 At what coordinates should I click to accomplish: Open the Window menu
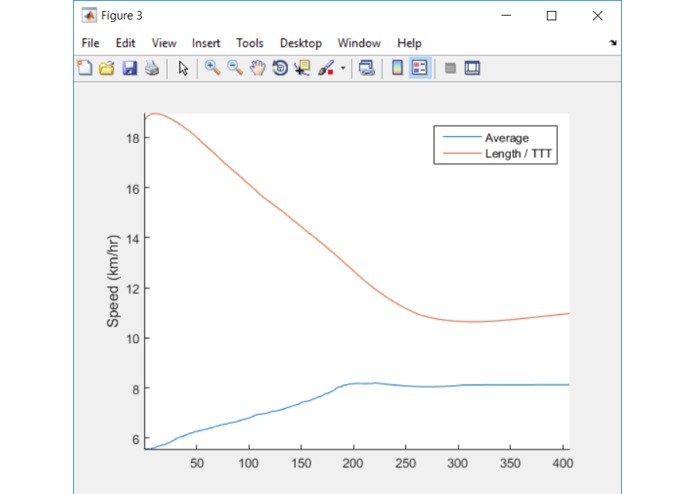point(359,43)
